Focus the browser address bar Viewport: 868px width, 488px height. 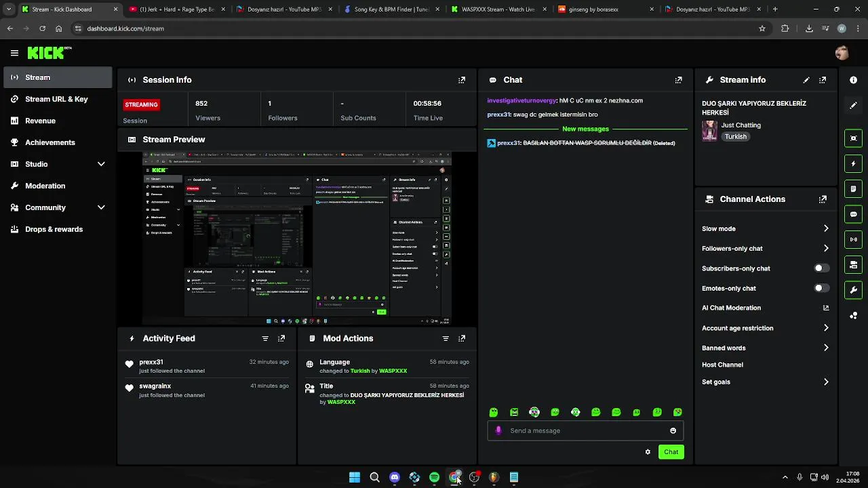[x=414, y=28]
